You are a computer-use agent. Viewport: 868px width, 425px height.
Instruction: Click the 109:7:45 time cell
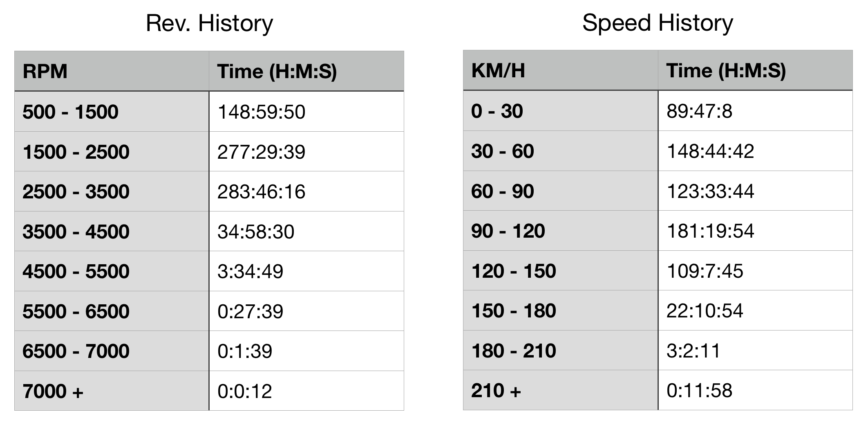[x=705, y=271]
